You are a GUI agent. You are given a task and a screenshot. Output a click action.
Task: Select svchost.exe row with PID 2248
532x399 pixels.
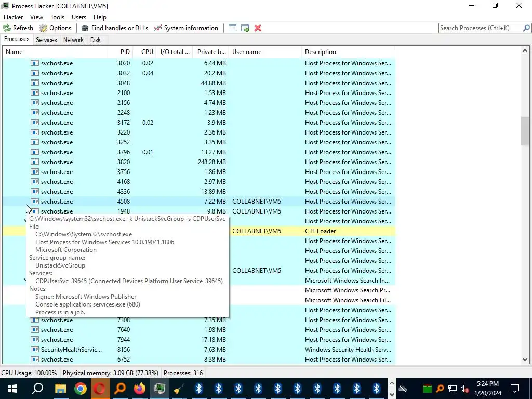(199, 113)
